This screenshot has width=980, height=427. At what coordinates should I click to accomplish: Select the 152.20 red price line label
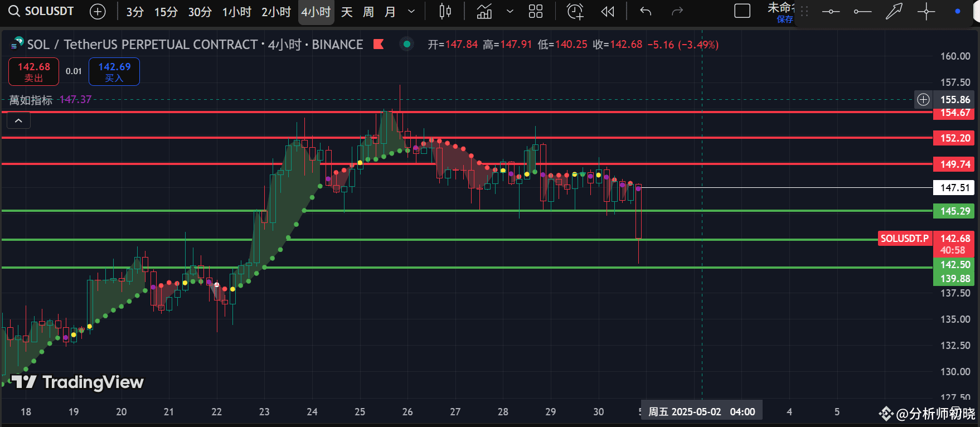(x=954, y=138)
